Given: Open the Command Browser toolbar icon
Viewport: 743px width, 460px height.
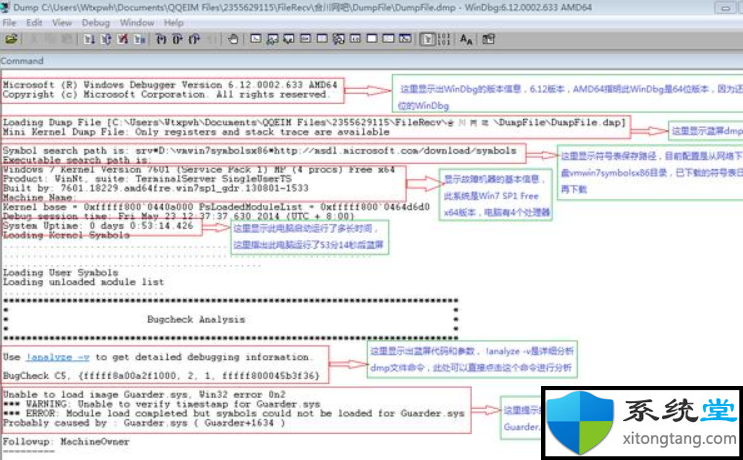Looking at the screenshot, I should [405, 39].
